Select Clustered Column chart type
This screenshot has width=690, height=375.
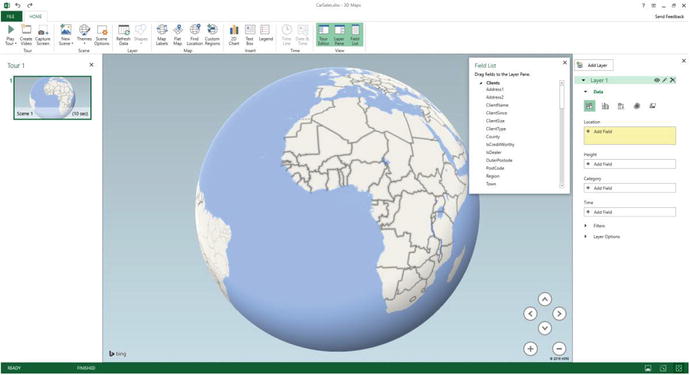pyautogui.click(x=606, y=106)
